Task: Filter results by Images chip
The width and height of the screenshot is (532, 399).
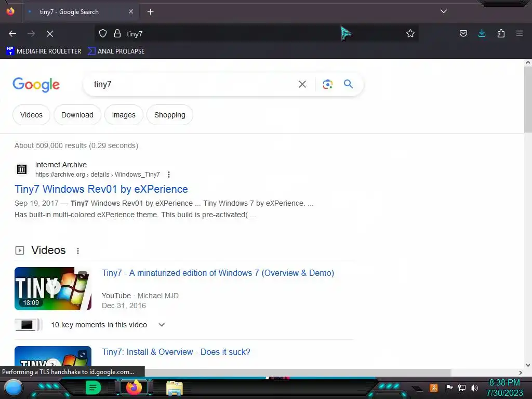Action: tap(124, 115)
